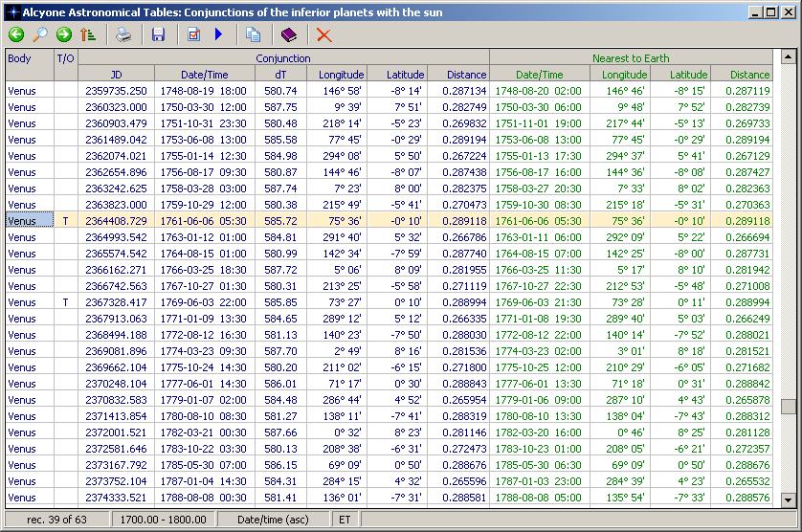This screenshot has width=802, height=532.
Task: Click the green back arrow icon
Action: click(x=15, y=34)
